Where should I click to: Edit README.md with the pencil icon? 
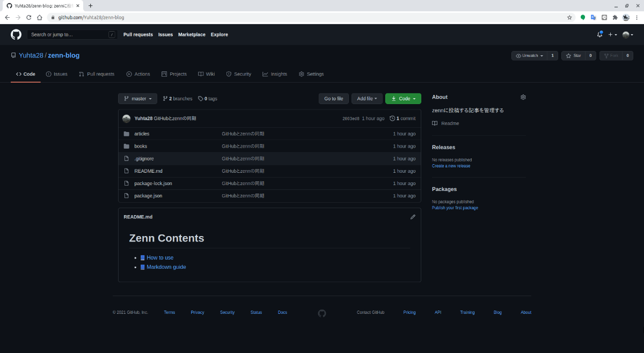[413, 217]
